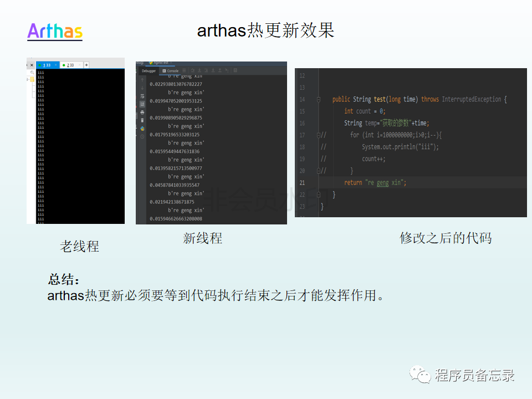The height and width of the screenshot is (399, 532).
Task: Click line number 14 in editor gutter
Action: tap(302, 99)
